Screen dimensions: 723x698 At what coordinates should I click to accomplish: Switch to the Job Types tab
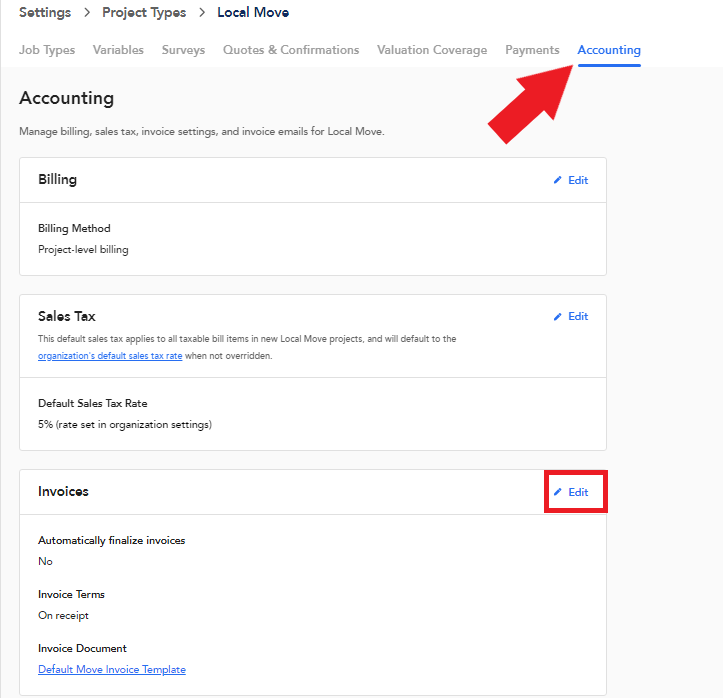click(x=47, y=50)
